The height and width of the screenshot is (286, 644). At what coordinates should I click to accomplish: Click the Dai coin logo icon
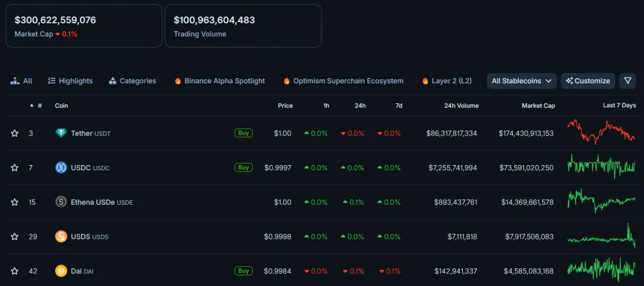coord(61,271)
